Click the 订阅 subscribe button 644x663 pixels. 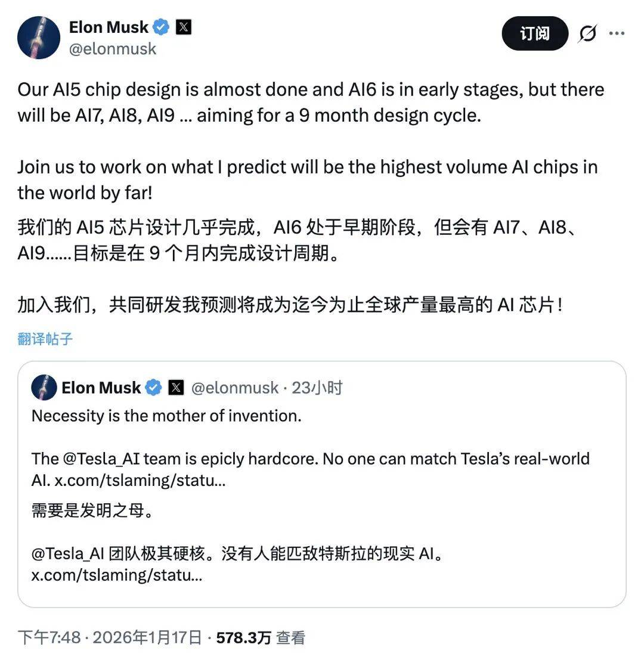[x=534, y=33]
